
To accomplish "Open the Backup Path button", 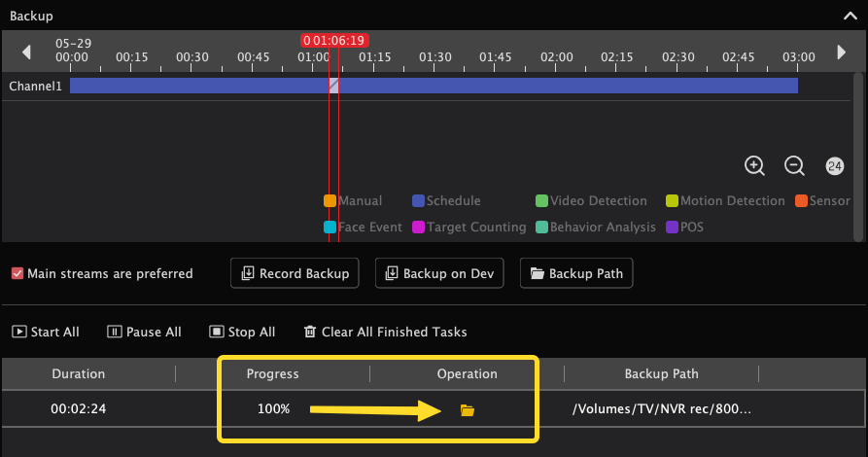I will (576, 273).
